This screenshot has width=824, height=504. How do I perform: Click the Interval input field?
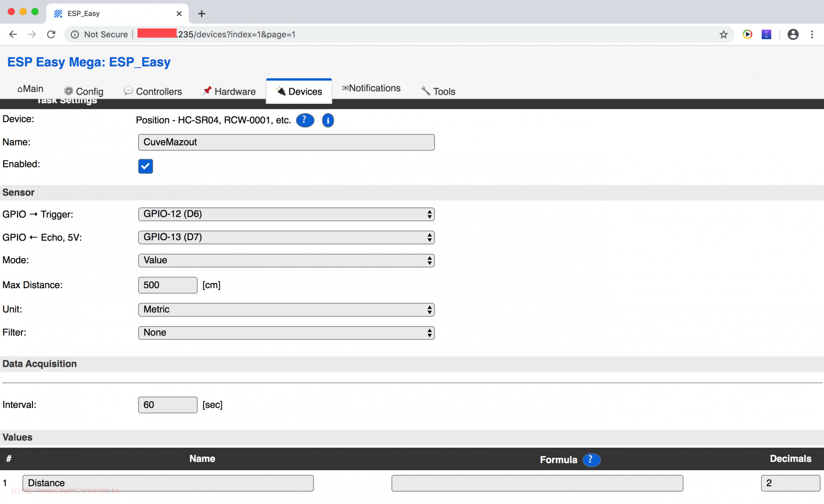168,405
